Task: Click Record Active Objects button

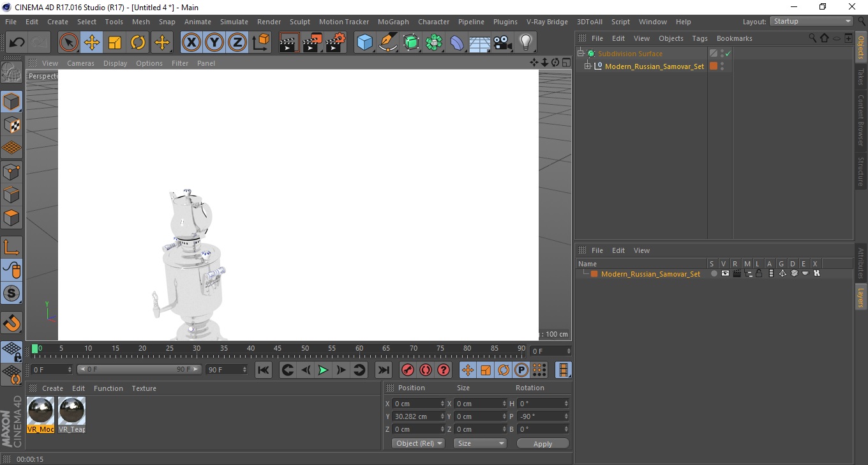Action: (x=408, y=370)
